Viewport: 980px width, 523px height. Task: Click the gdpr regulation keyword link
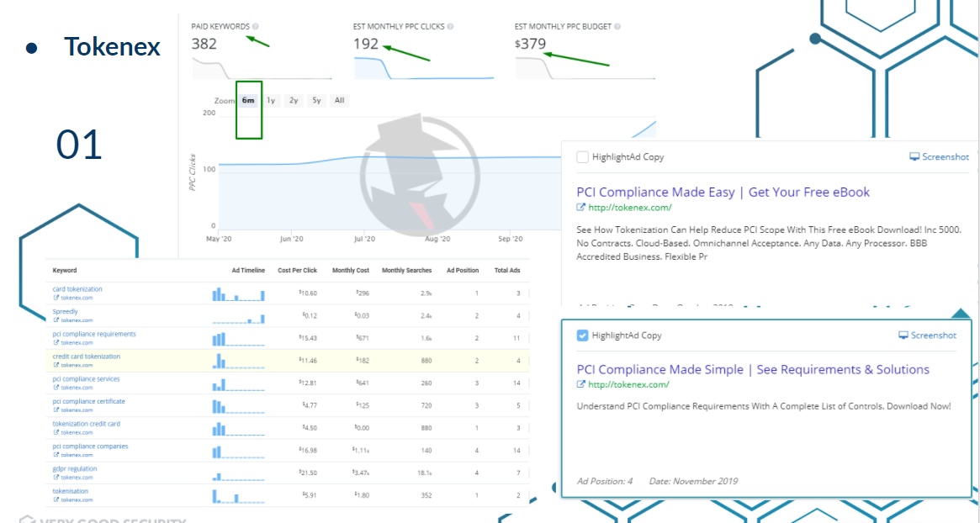click(x=74, y=469)
